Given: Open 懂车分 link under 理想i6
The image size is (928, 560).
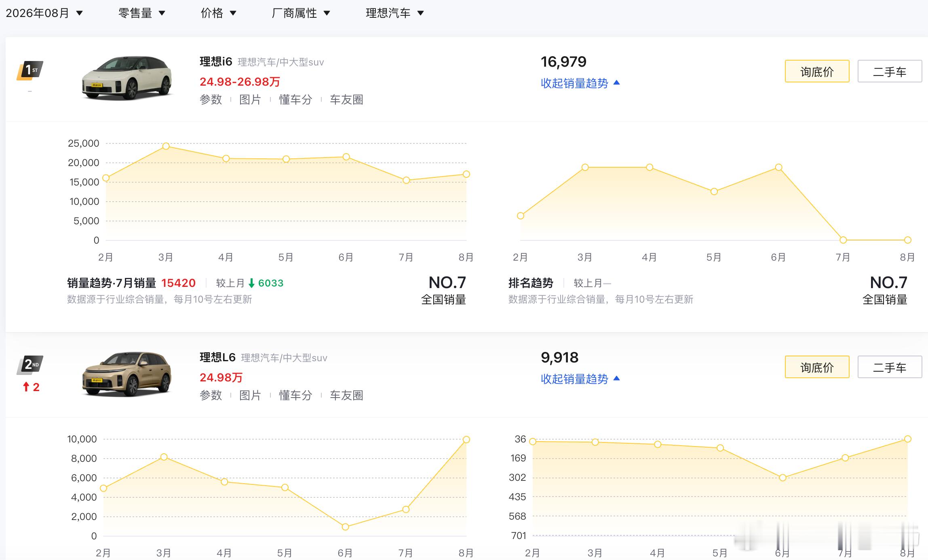Looking at the screenshot, I should 296,99.
